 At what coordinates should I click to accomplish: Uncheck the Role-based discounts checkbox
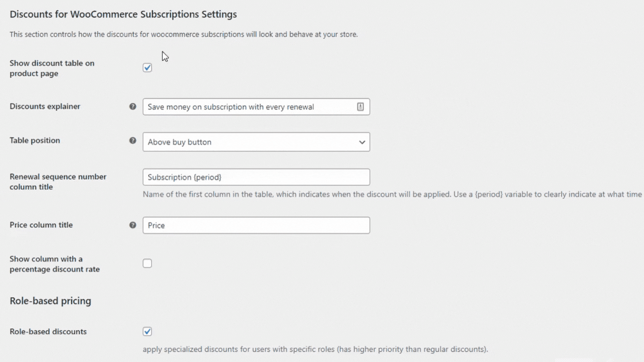147,331
